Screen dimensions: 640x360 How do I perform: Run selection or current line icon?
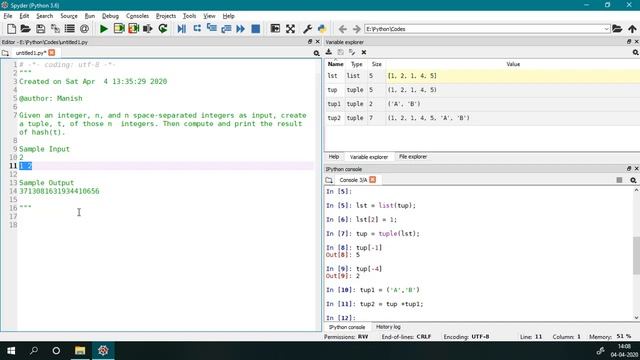point(148,29)
